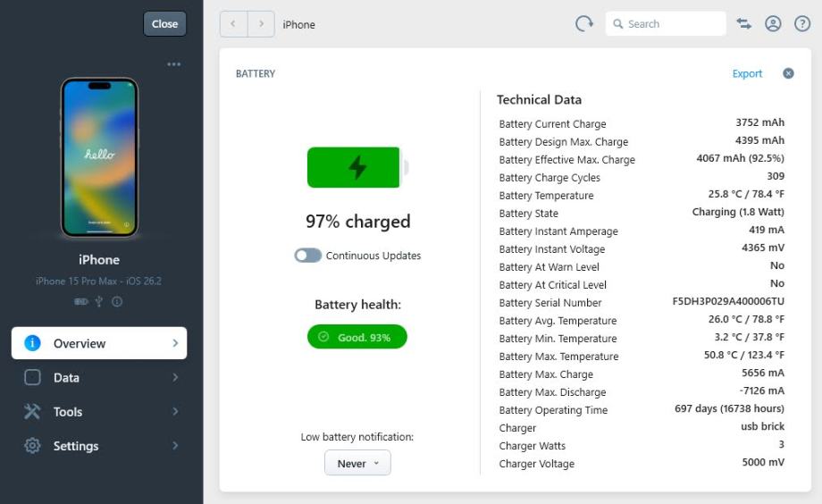Click the iPhone device thumbnail image

pyautogui.click(x=99, y=157)
